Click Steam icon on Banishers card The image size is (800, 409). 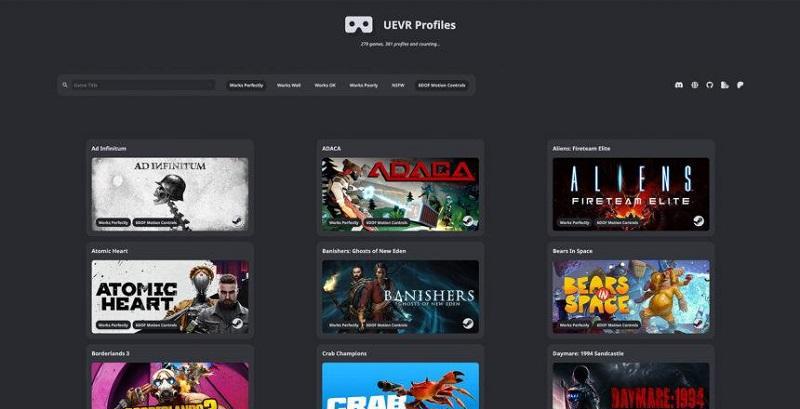(468, 323)
